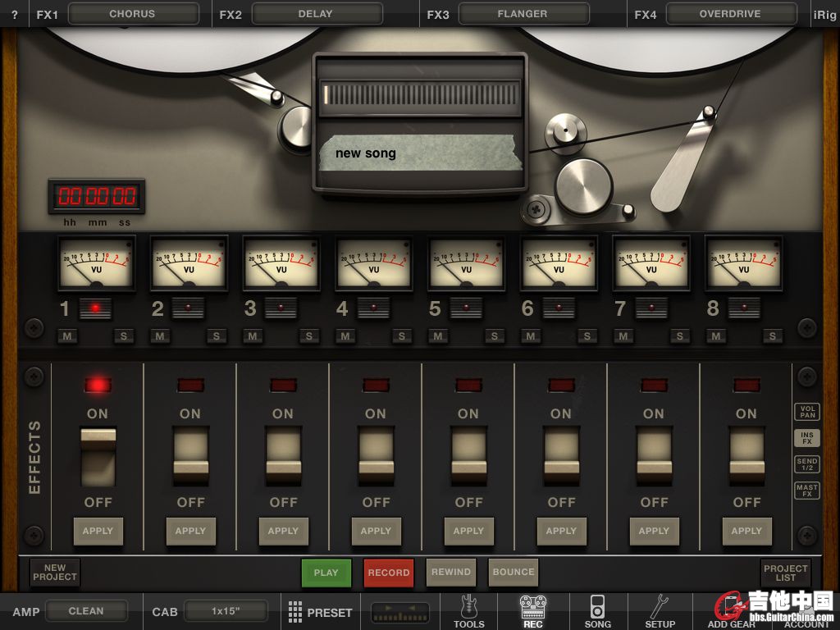Arm track 2 record button
This screenshot has width=840, height=630.
[188, 308]
